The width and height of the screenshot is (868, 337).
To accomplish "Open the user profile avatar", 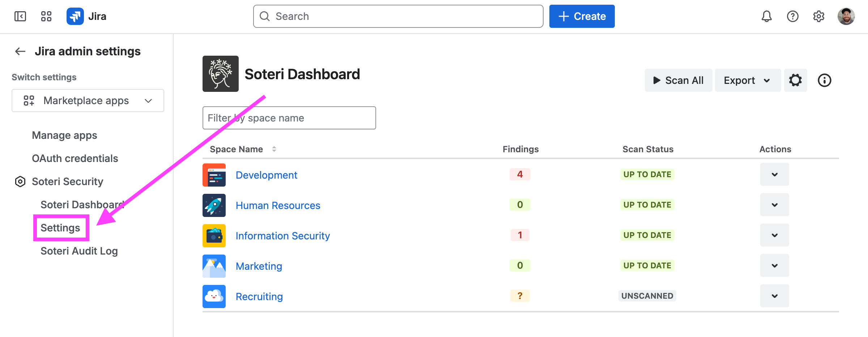I will pos(846,16).
